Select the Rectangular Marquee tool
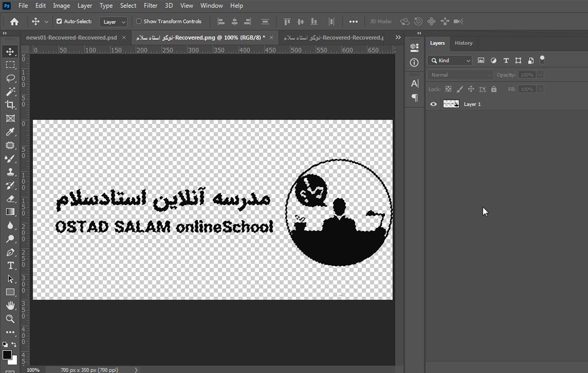588x373 pixels. [10, 65]
